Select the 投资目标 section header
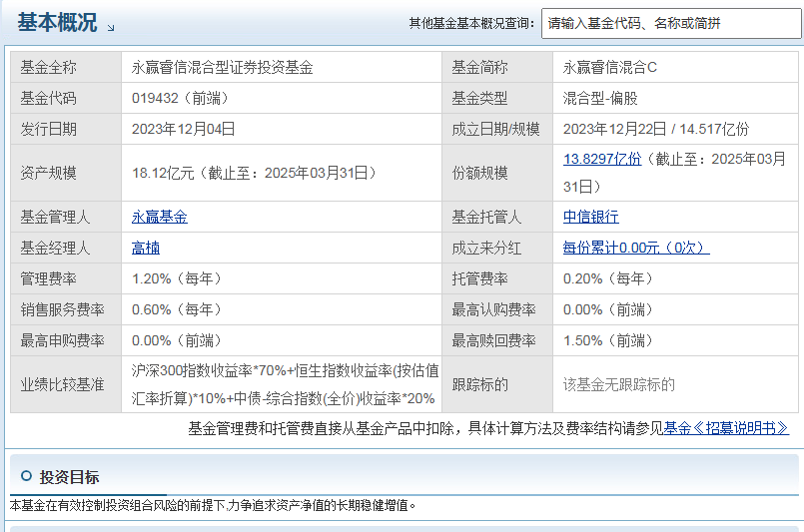This screenshot has height=532, width=804. click(404, 476)
